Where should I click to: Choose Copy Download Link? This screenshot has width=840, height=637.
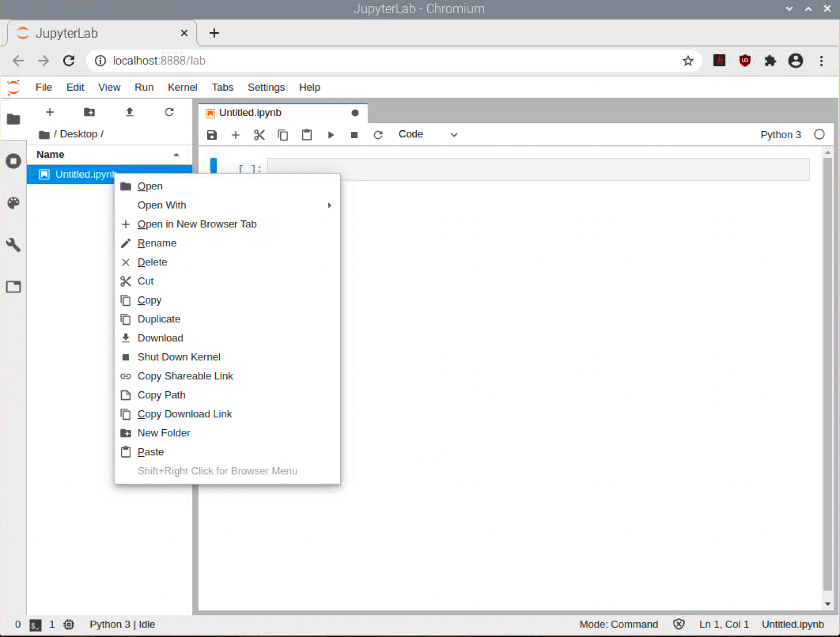tap(227, 414)
